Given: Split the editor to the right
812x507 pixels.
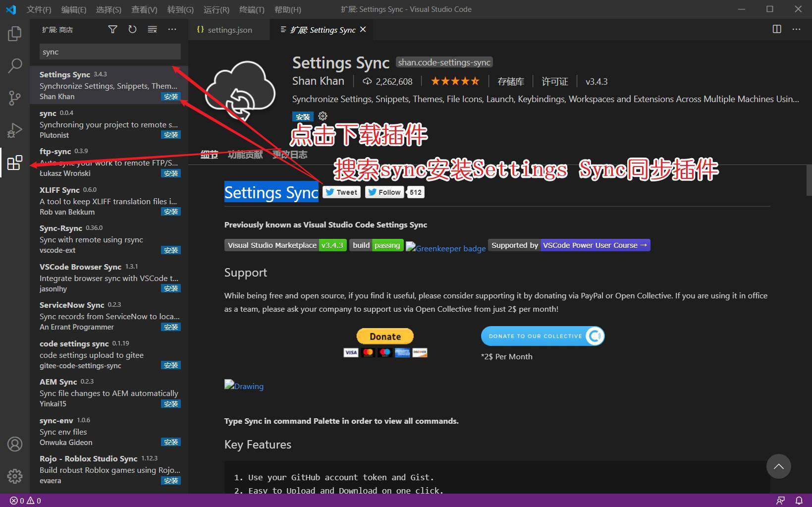Looking at the screenshot, I should (x=777, y=29).
